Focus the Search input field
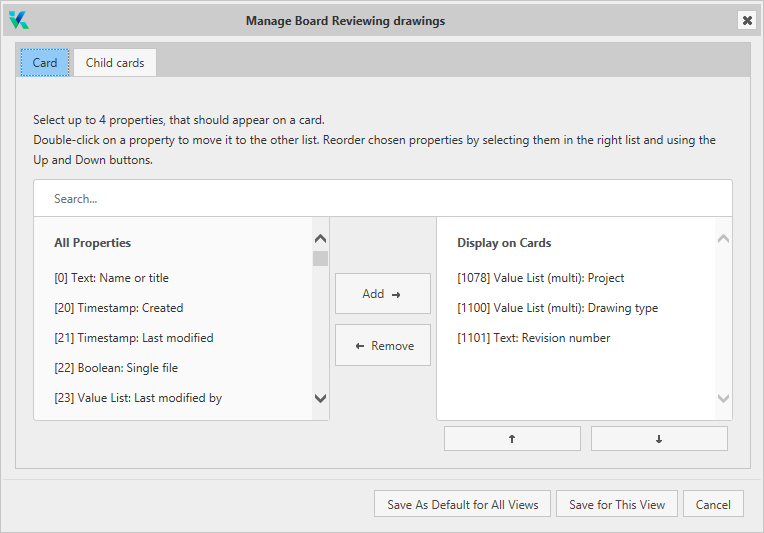The image size is (764, 533). coord(382,199)
